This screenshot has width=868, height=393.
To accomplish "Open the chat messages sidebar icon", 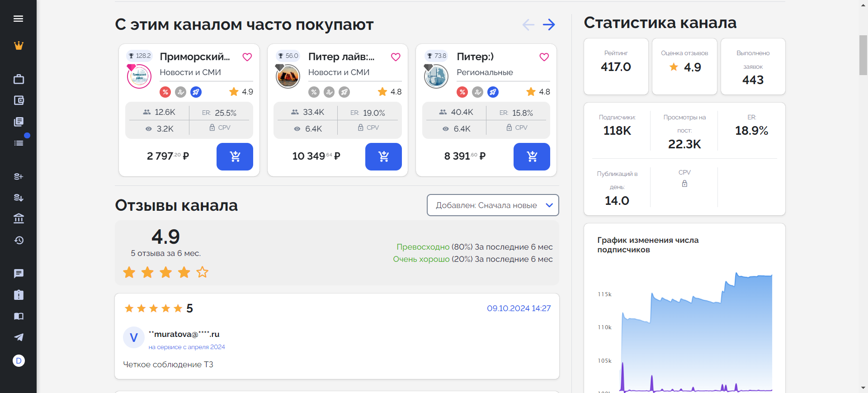I will [19, 273].
